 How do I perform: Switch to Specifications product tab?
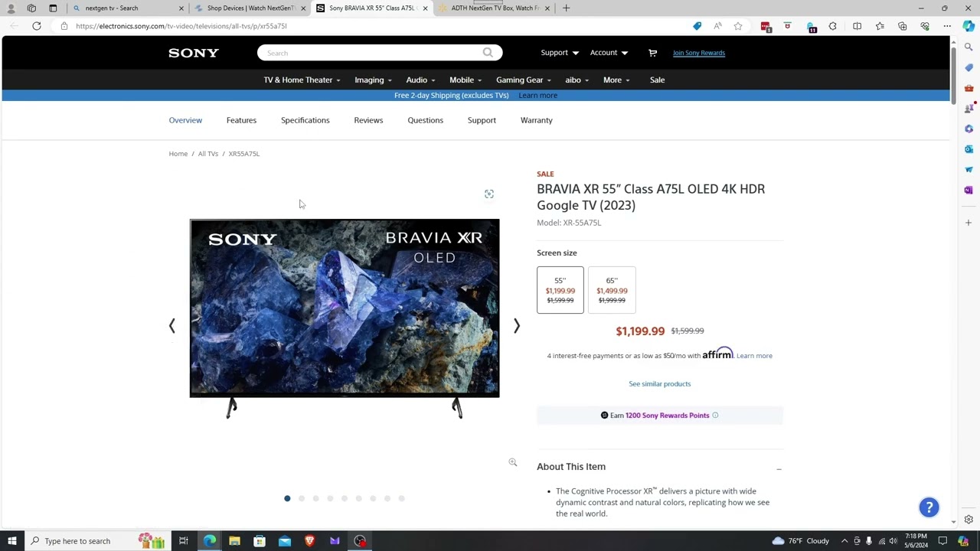click(305, 120)
